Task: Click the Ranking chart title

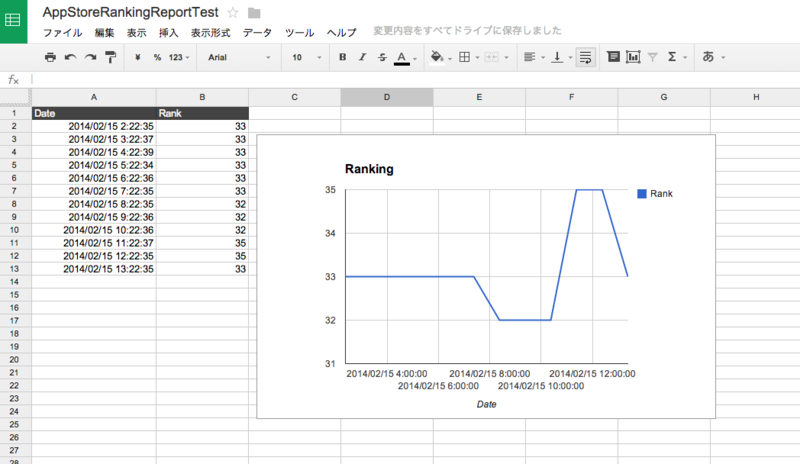Action: (x=369, y=169)
